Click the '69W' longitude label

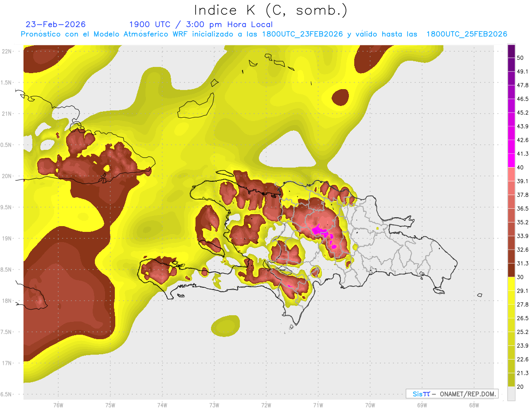422,405
